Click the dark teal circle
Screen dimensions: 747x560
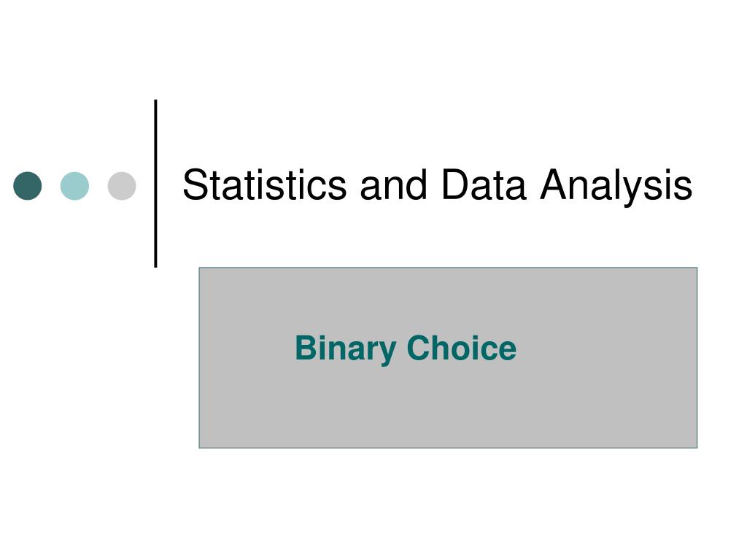tap(28, 186)
